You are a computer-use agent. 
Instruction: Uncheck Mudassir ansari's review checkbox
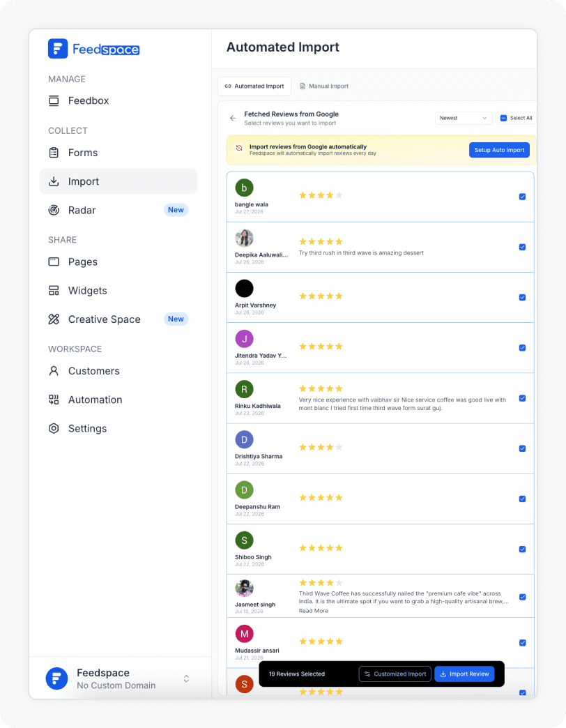pos(522,643)
